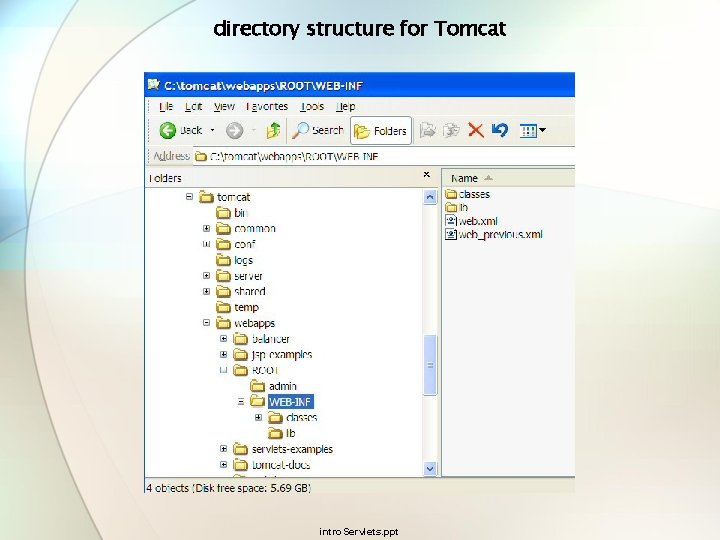
Task: Expand the classes node in tree
Action: click(258, 417)
